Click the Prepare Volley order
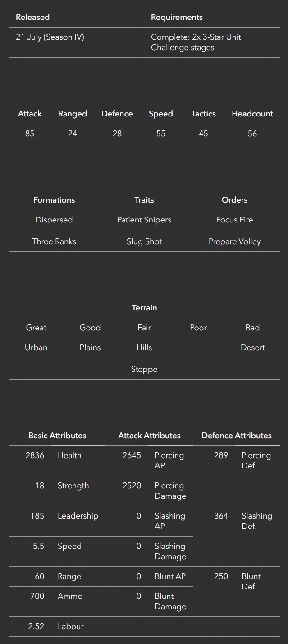This screenshot has width=288, height=644. coord(234,241)
